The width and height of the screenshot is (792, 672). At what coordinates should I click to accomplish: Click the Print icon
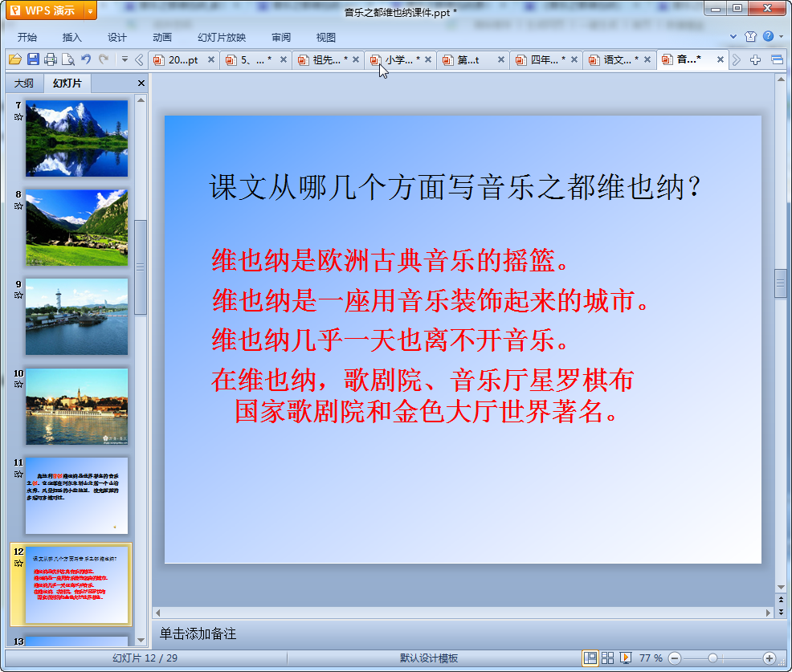tap(51, 59)
